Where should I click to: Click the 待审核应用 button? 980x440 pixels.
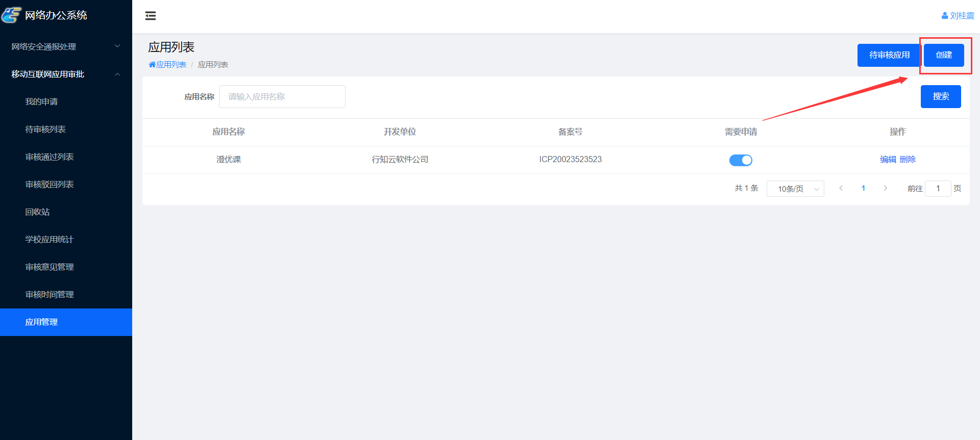pos(889,55)
